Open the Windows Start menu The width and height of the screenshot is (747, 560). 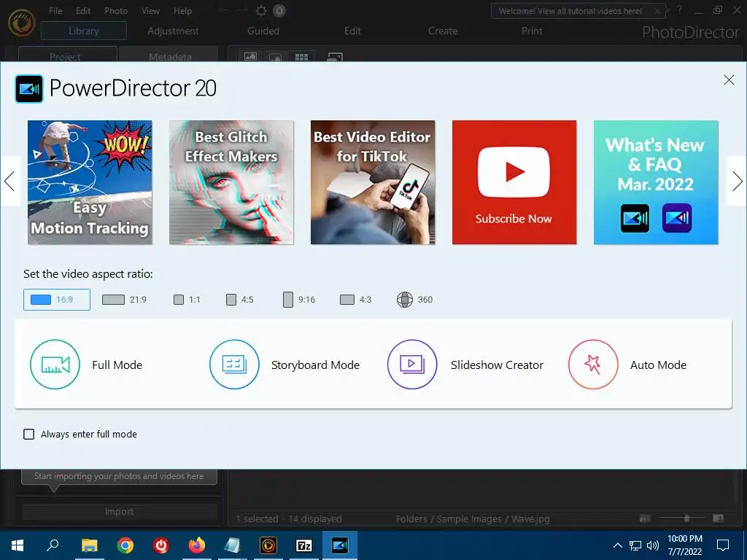click(18, 545)
